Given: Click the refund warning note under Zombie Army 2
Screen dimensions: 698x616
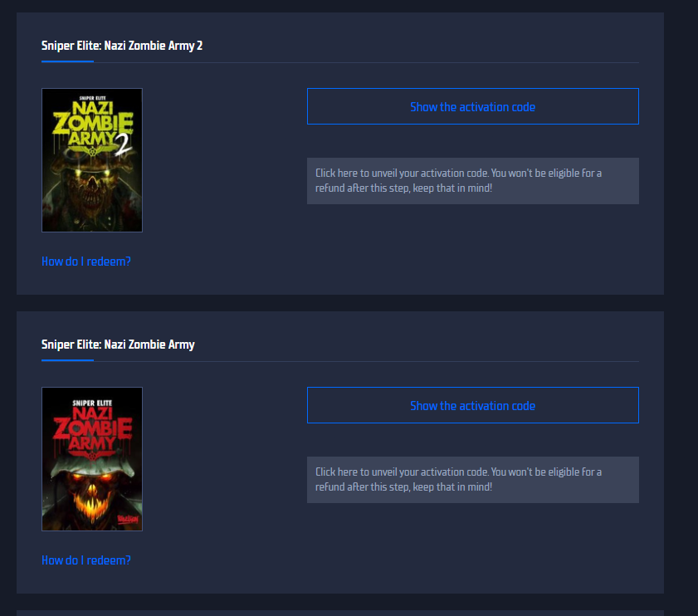Looking at the screenshot, I should tap(473, 181).
